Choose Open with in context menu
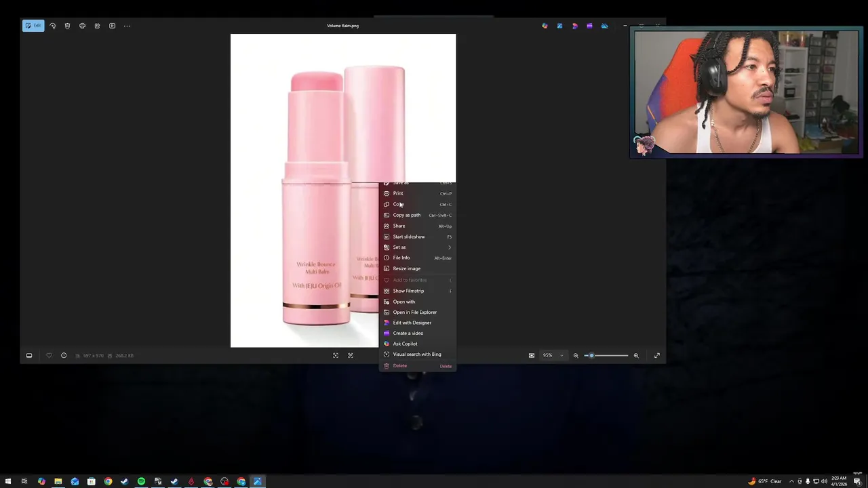The image size is (868, 488). [418, 302]
